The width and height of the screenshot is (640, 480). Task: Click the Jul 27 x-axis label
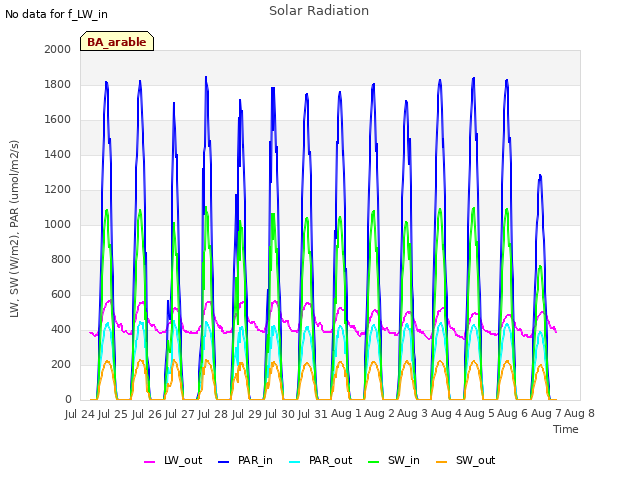click(180, 414)
